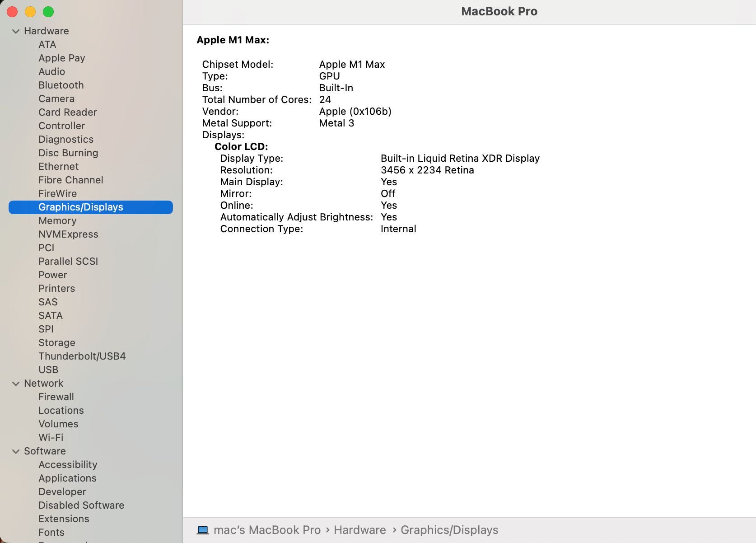The image size is (756, 543).
Task: Open Printers in the sidebar
Action: click(x=57, y=288)
